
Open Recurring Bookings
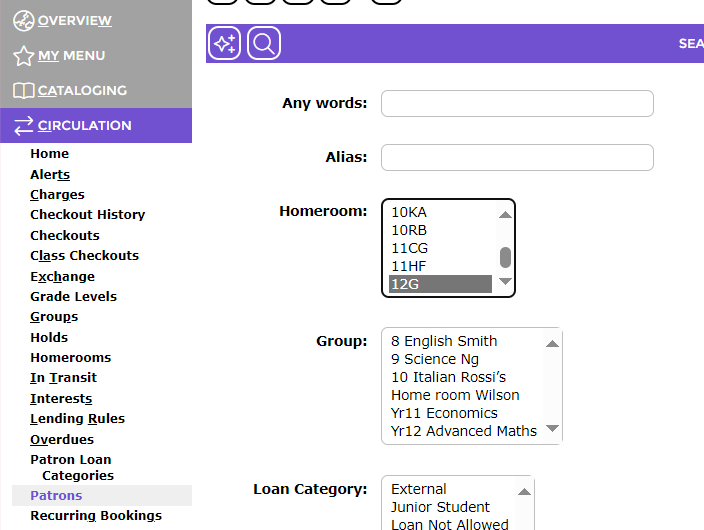(x=96, y=516)
